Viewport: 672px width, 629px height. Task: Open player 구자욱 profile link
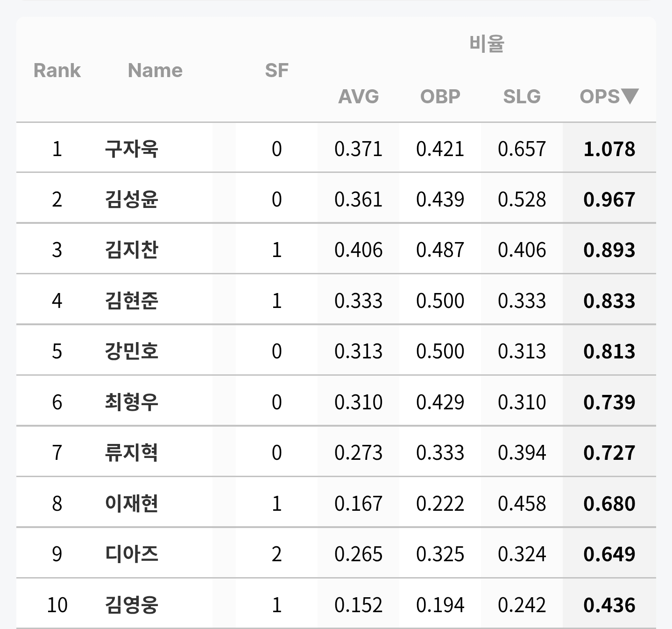click(132, 149)
